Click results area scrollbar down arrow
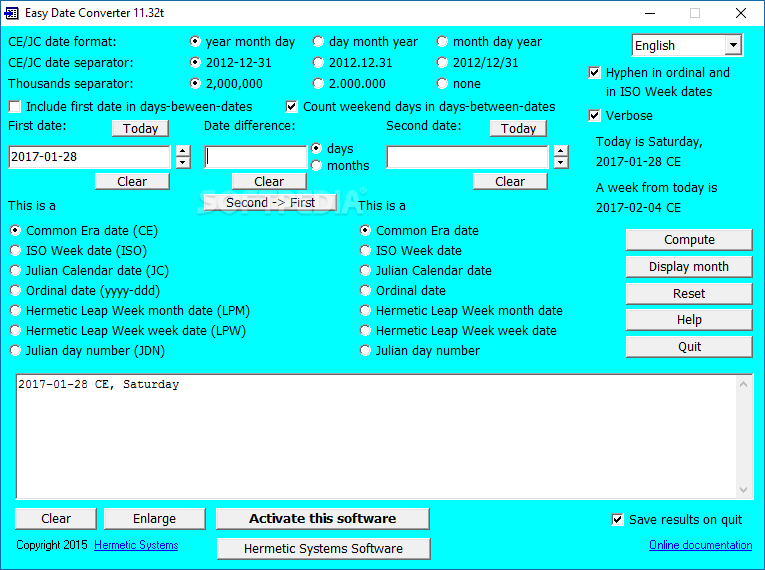The height and width of the screenshot is (570, 765). (x=744, y=489)
